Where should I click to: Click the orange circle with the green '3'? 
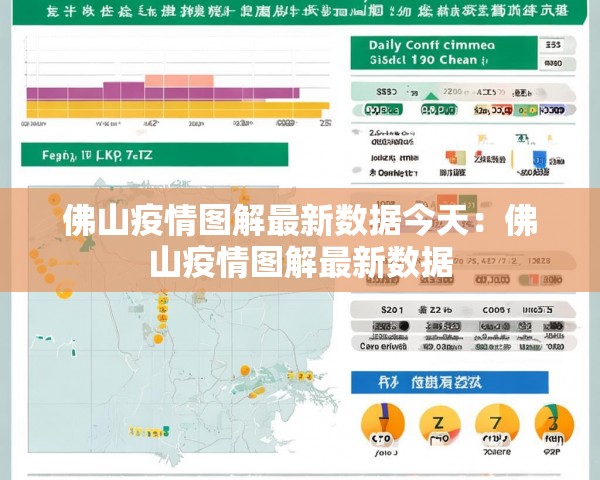pos(554,425)
